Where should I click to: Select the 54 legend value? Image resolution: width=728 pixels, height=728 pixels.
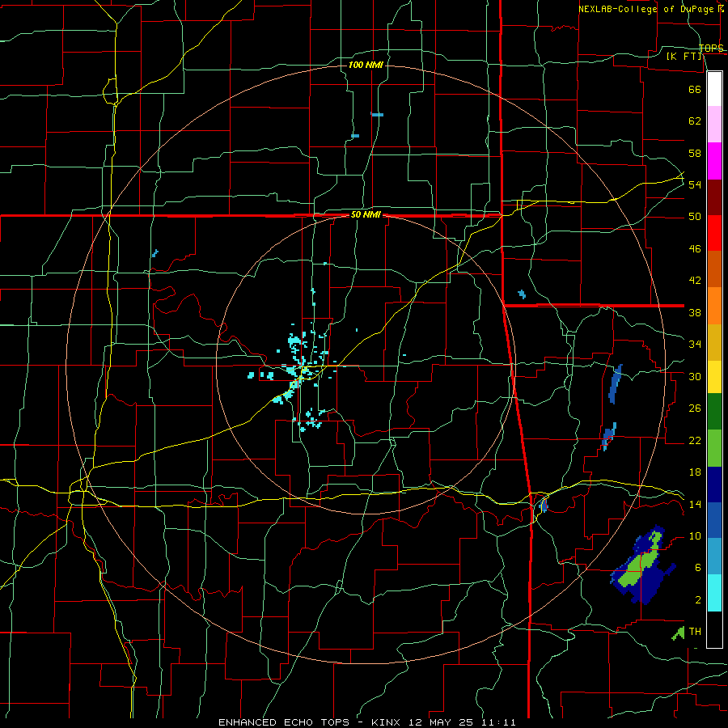tap(695, 184)
